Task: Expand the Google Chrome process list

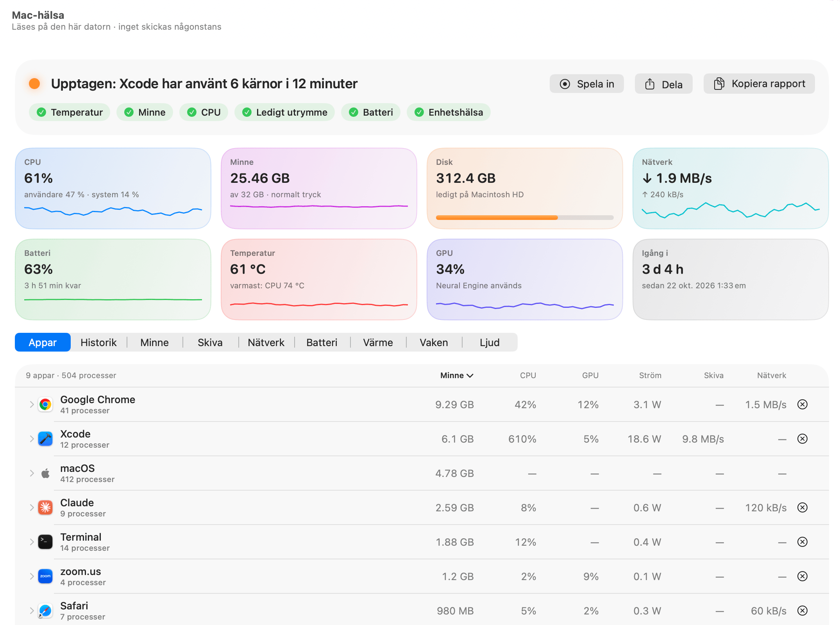Action: click(x=32, y=405)
